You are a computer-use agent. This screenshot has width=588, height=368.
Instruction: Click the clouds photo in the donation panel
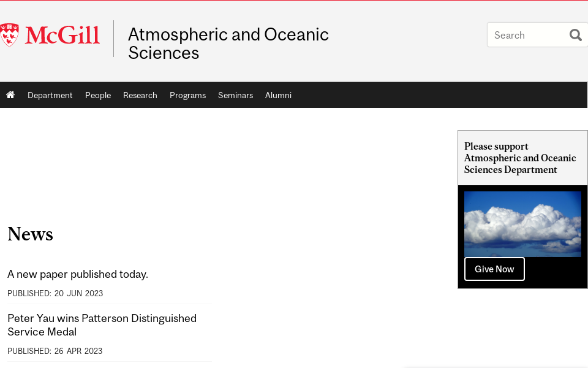pyautogui.click(x=522, y=224)
